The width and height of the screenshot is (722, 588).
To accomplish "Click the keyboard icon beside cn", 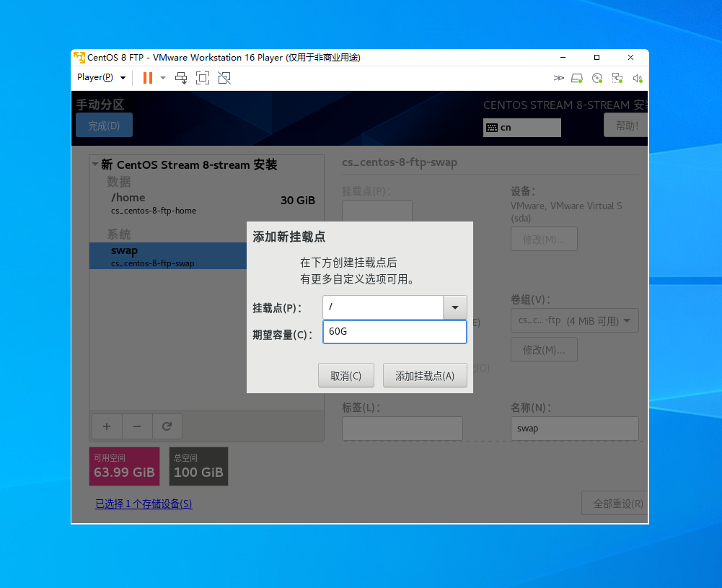I will (x=492, y=128).
